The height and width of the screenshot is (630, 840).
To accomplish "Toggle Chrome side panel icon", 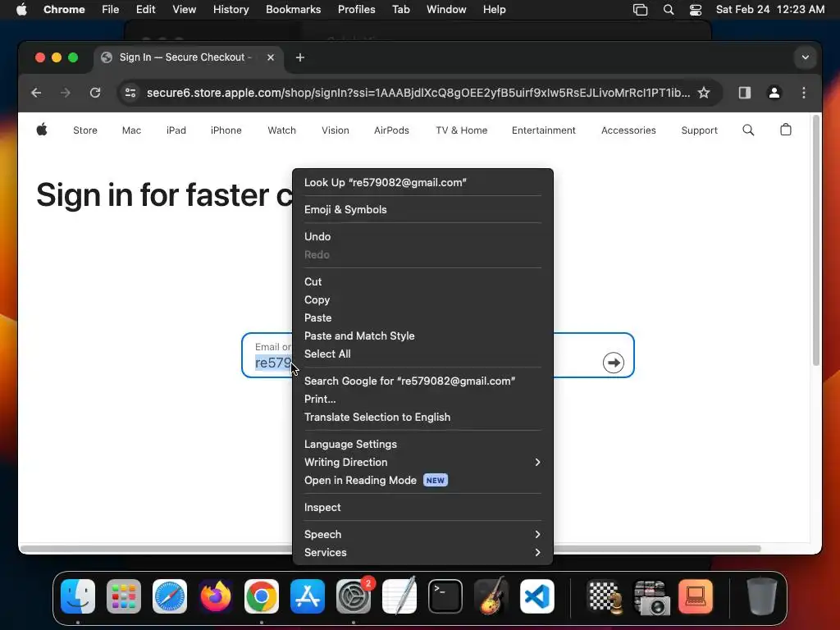I will pyautogui.click(x=744, y=93).
